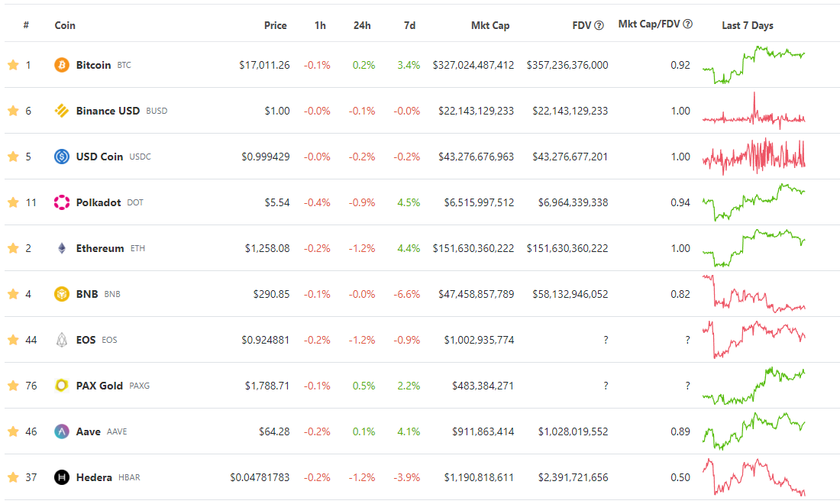The image size is (840, 504).
Task: Click PAX Gold's market cap $483,384,271
Action: 483,386
